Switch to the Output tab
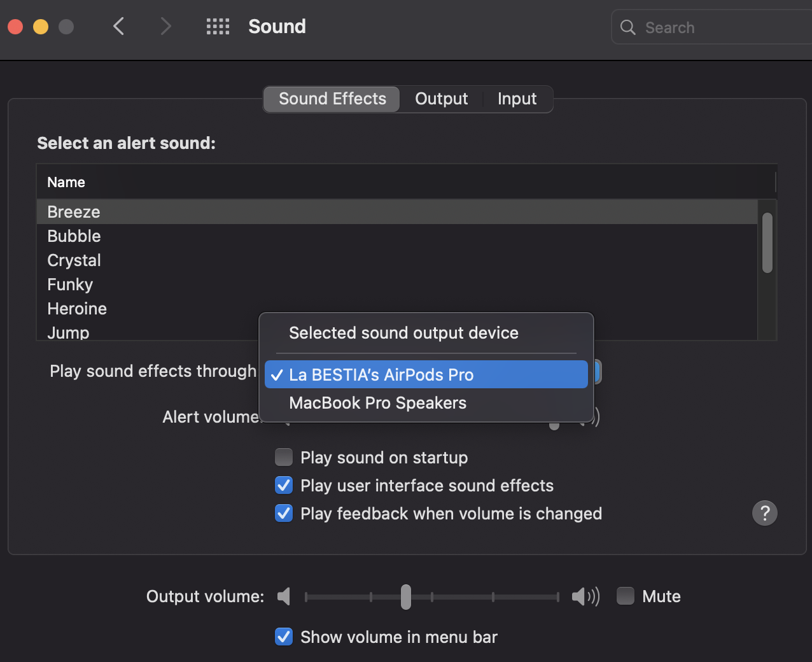Screen dimensions: 812x662 (x=442, y=99)
